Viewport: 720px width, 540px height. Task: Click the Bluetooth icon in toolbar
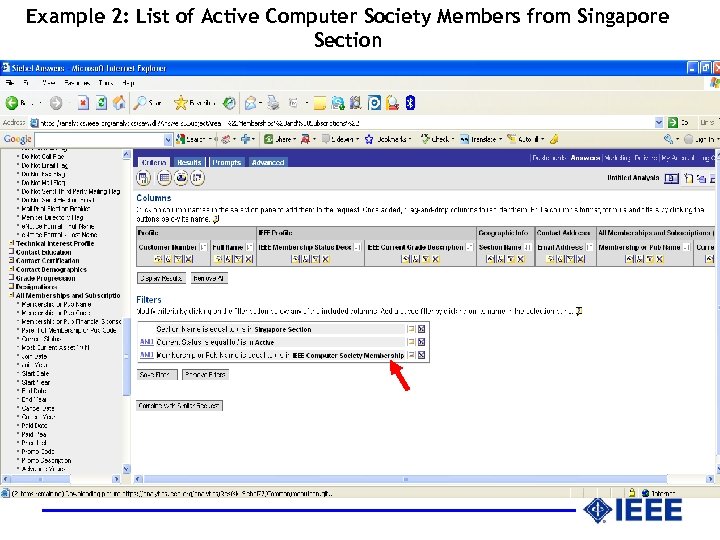(x=411, y=103)
